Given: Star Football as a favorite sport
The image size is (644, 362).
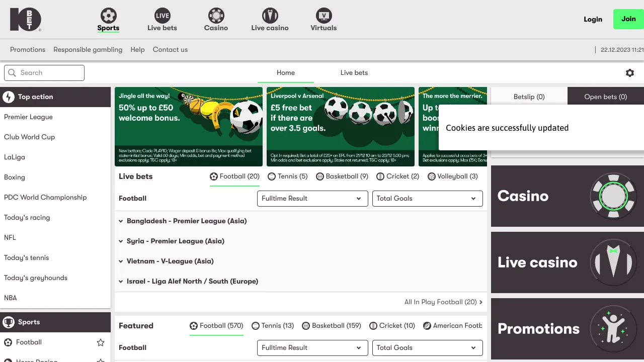Looking at the screenshot, I should point(100,342).
